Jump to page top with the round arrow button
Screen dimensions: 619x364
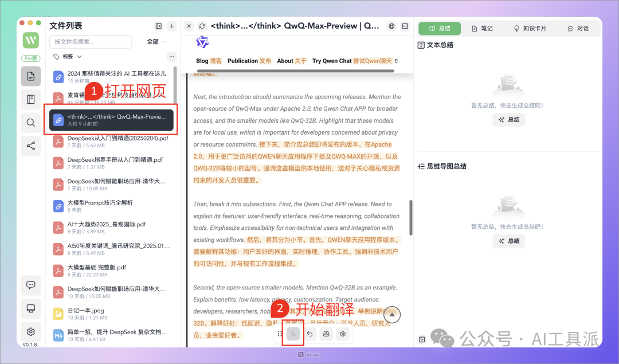point(392,315)
